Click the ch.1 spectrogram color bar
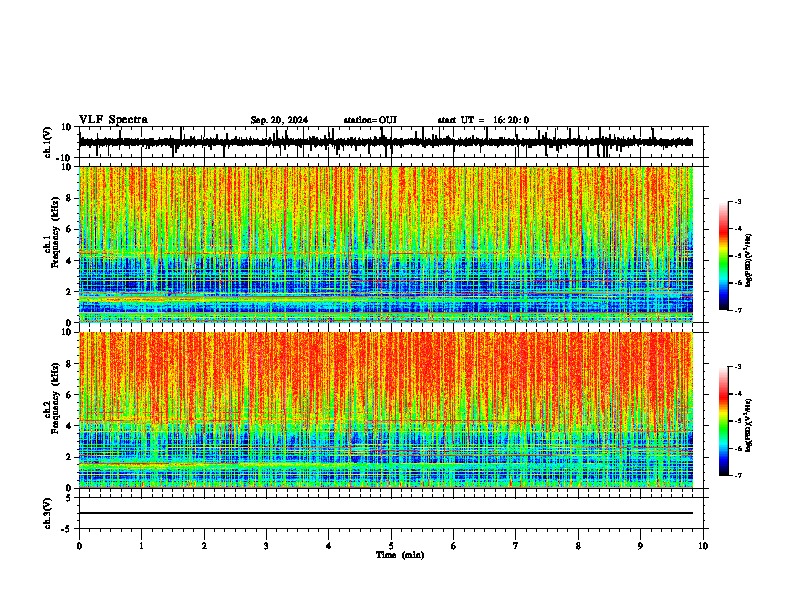This screenshot has height=612, width=792. pos(724,256)
